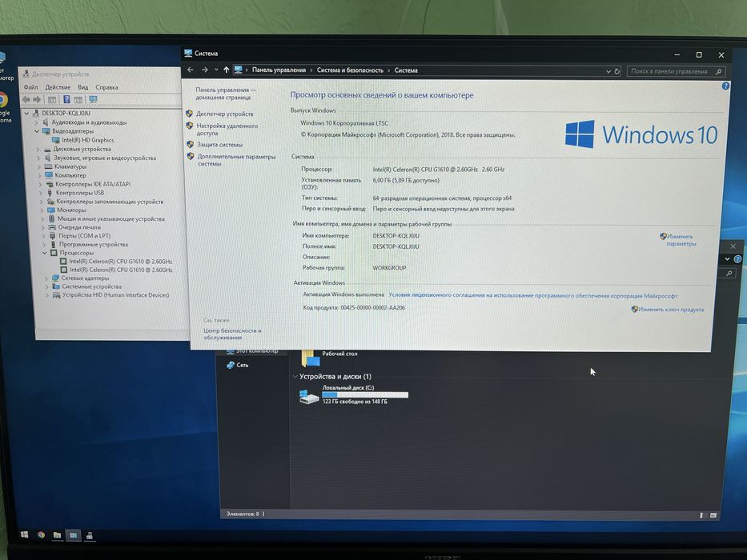
Task: Open help question mark in Система window
Action: click(725, 86)
